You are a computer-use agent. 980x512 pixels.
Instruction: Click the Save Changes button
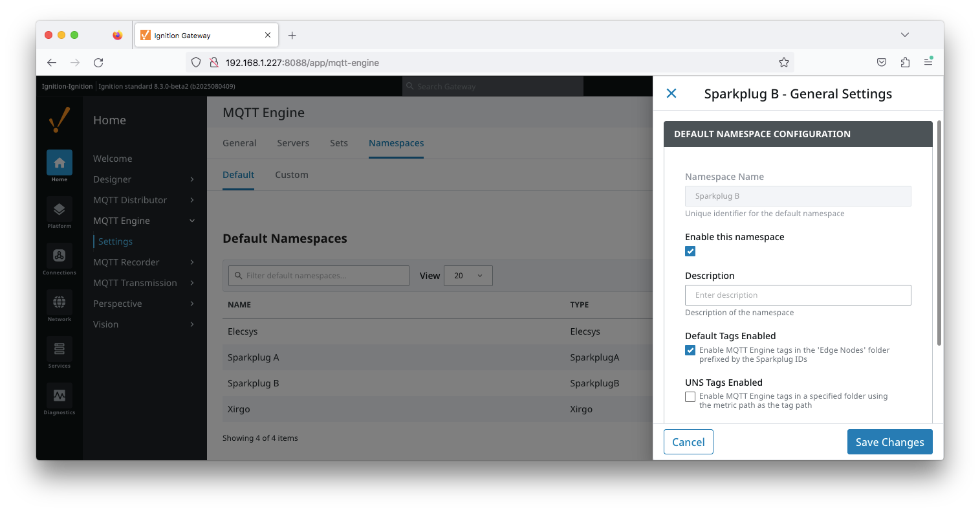pyautogui.click(x=889, y=441)
